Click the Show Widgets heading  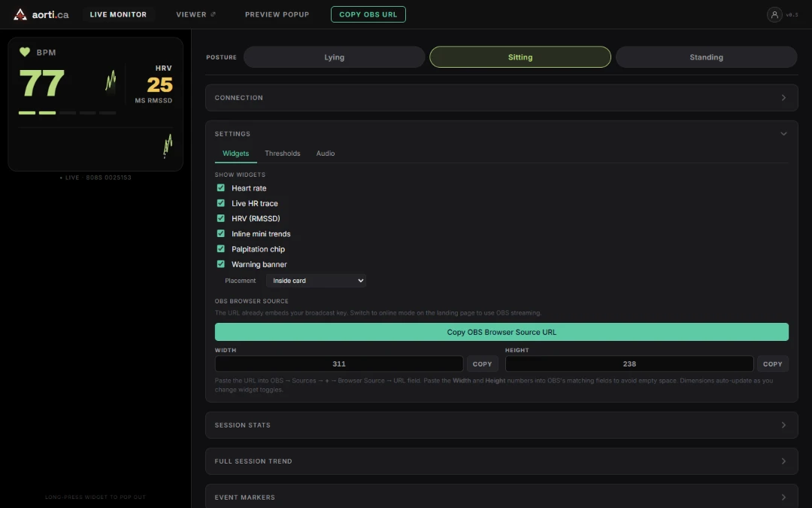240,175
